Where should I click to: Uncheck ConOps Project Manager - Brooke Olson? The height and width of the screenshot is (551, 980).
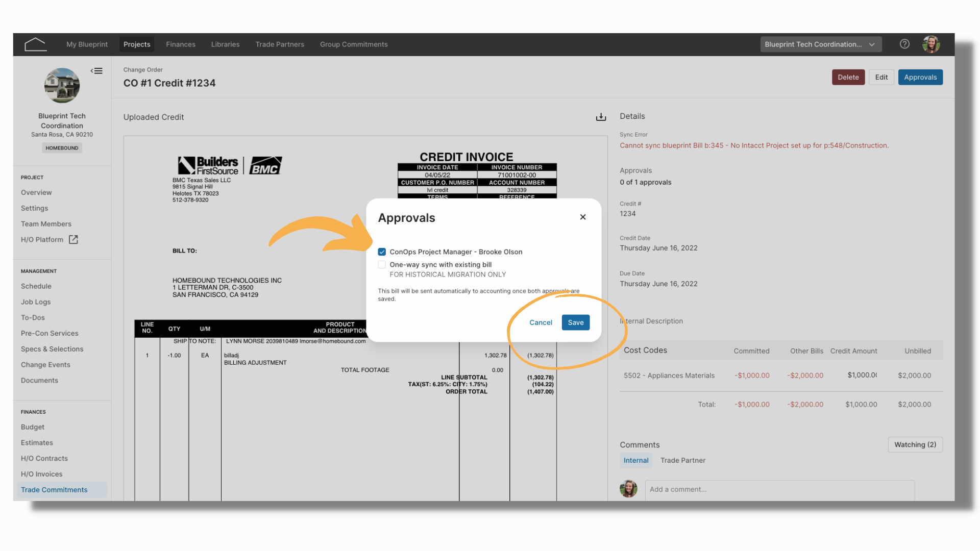pyautogui.click(x=382, y=252)
